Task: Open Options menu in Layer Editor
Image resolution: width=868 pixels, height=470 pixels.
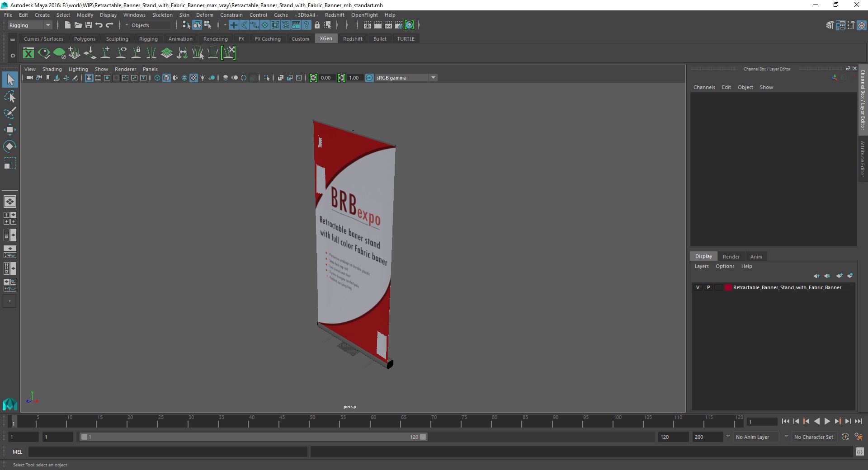Action: [725, 266]
